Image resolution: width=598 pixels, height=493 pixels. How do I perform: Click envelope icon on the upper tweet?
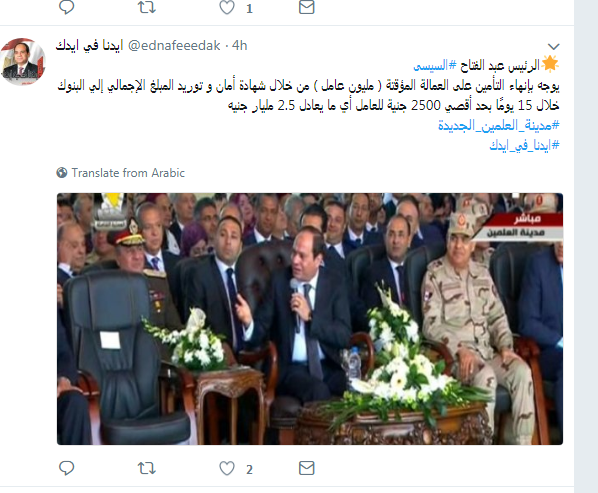click(307, 7)
